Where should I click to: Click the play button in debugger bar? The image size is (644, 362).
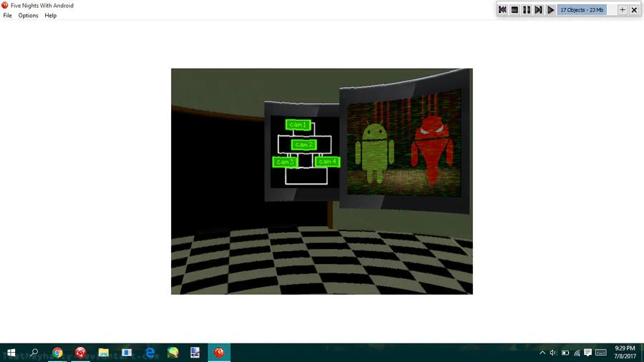(x=550, y=10)
